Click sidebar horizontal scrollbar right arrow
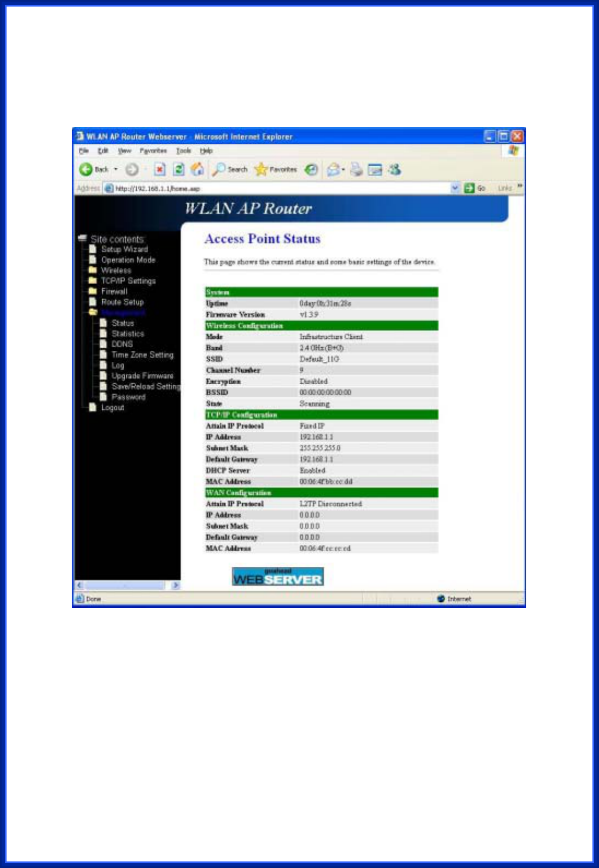 click(x=176, y=585)
